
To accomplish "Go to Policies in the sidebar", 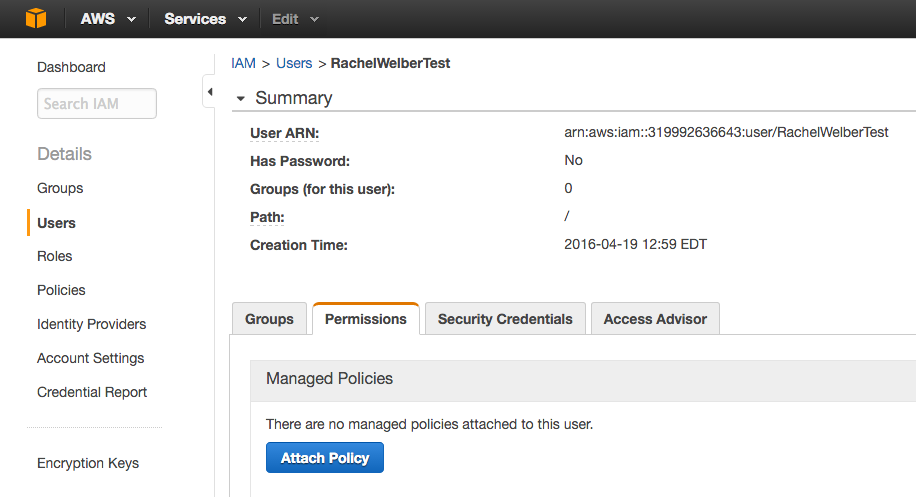I will point(61,290).
